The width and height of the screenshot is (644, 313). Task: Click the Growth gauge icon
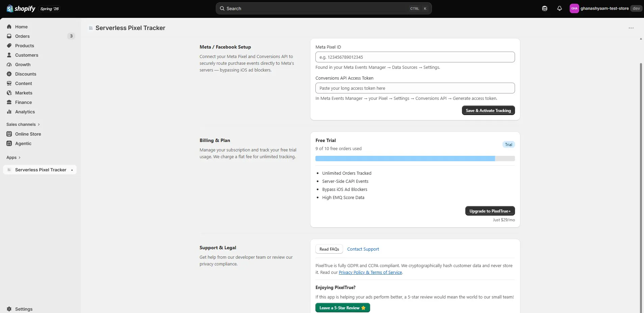coord(9,64)
